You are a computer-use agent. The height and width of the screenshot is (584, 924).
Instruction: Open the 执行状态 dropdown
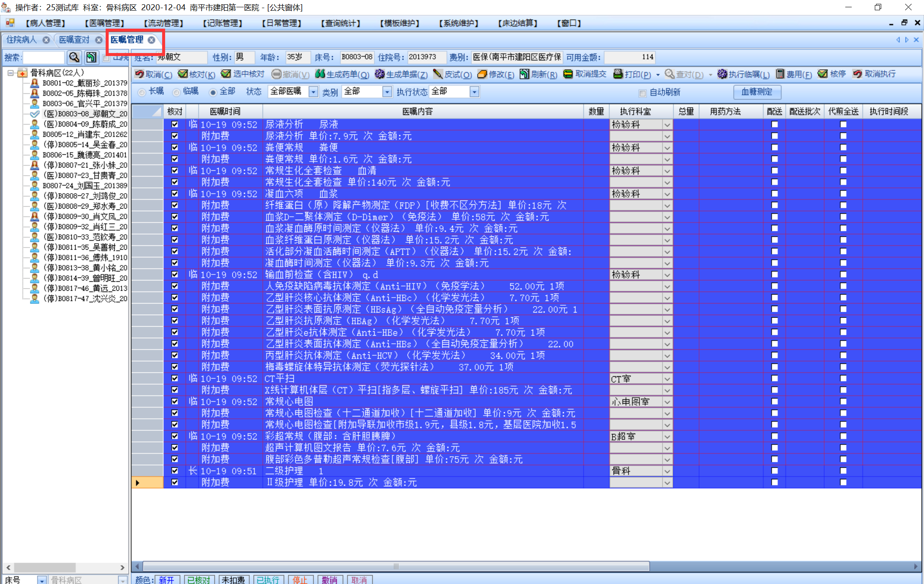pos(474,92)
